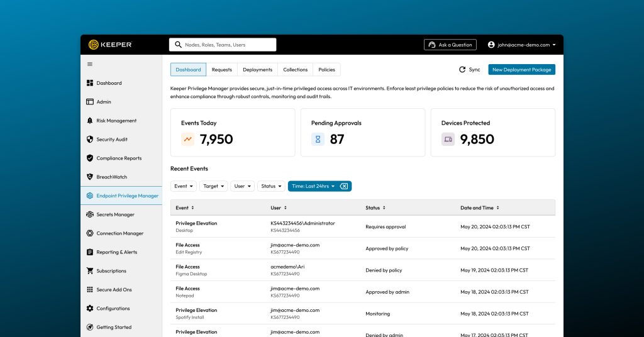Open Risk Management bell icon
Screen dimensions: 644x337
90,121
